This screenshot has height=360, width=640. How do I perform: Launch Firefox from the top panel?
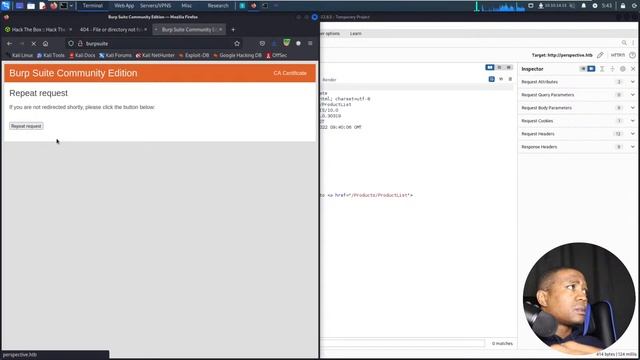coord(53,6)
